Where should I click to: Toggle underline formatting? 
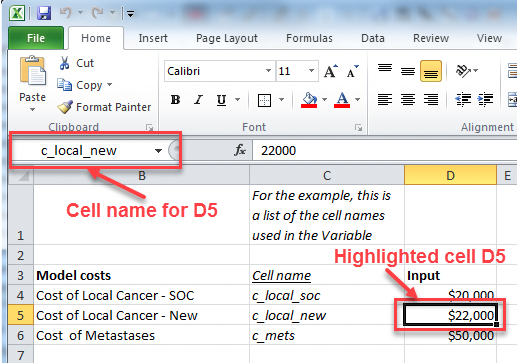pos(221,100)
